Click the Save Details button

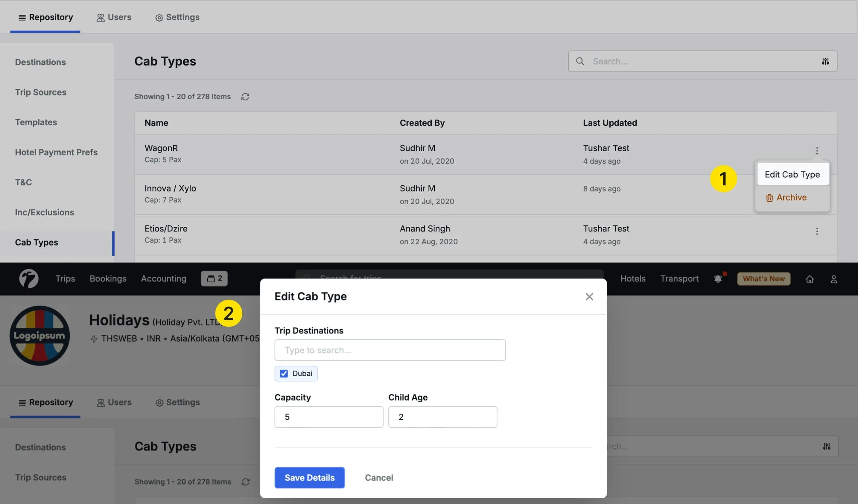(x=309, y=478)
